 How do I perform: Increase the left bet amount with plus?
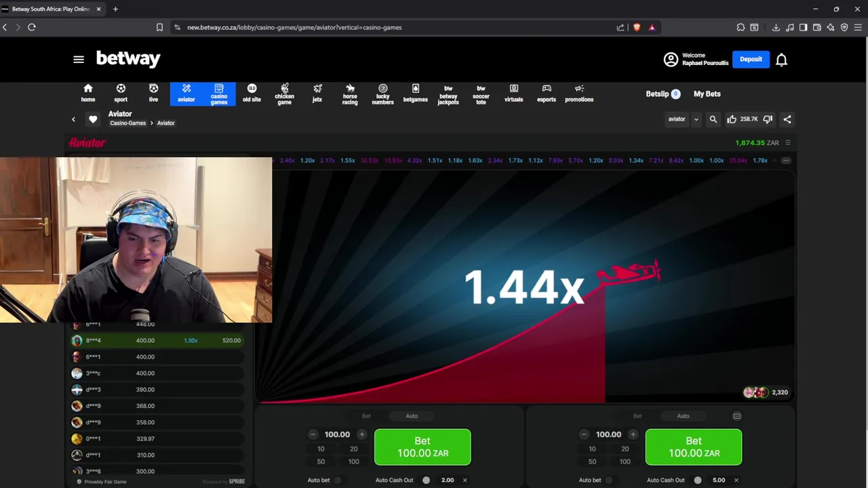361,434
